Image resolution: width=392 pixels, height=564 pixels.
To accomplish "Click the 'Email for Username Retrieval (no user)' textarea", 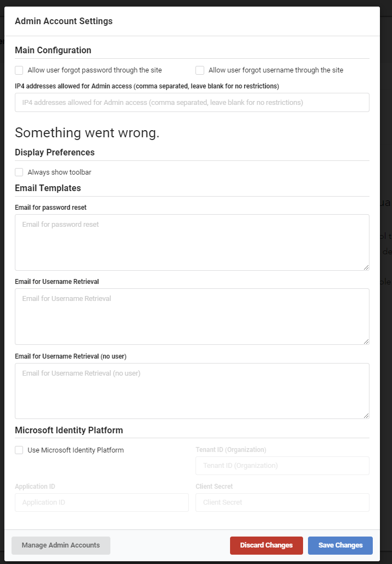I will click(x=192, y=390).
